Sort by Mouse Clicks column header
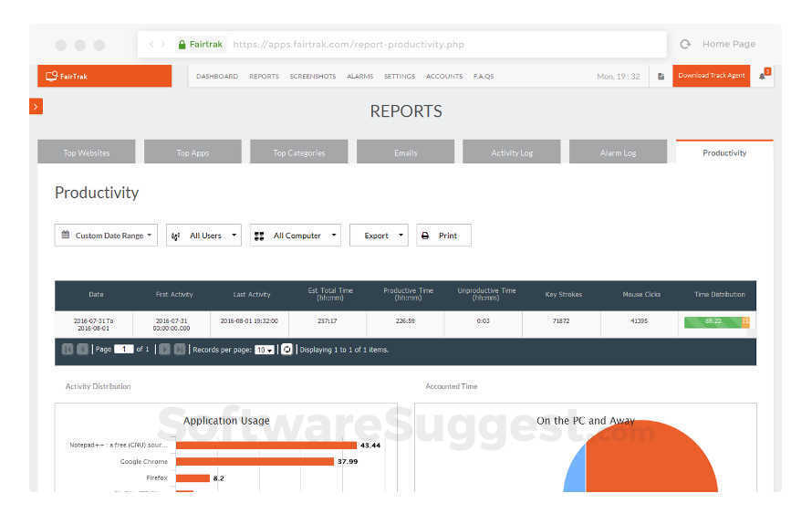812x514 pixels. click(x=641, y=294)
